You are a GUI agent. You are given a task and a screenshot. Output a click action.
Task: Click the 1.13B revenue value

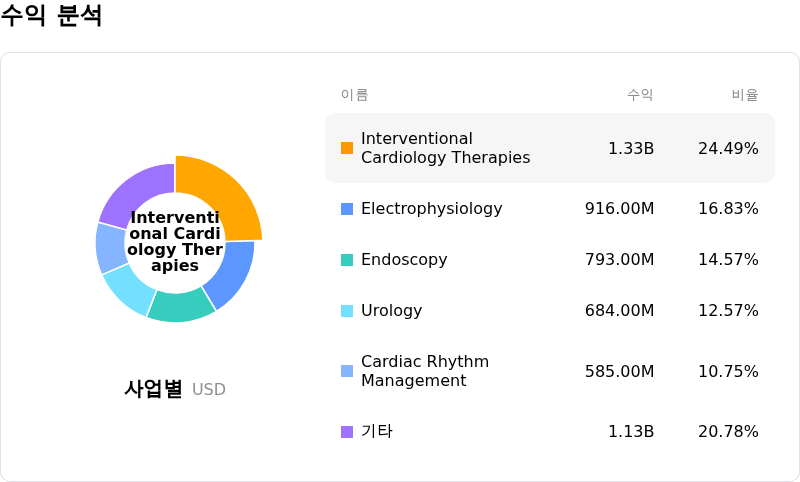pyautogui.click(x=631, y=432)
